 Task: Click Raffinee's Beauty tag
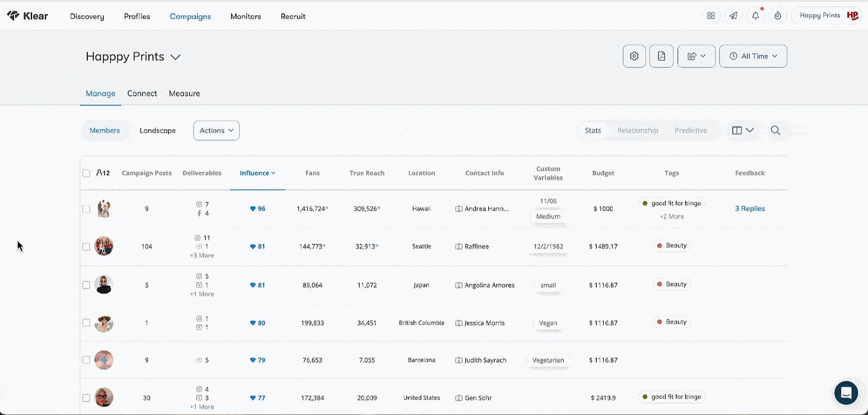(672, 246)
